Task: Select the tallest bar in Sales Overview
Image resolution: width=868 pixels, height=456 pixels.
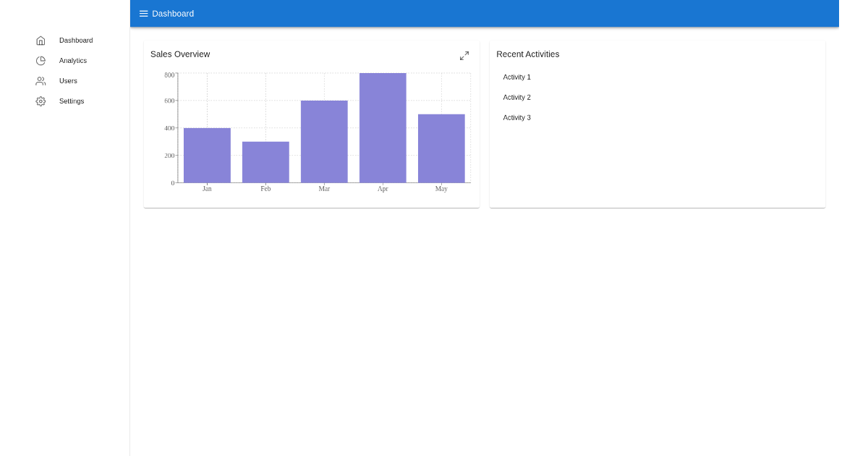Action: pyautogui.click(x=383, y=127)
